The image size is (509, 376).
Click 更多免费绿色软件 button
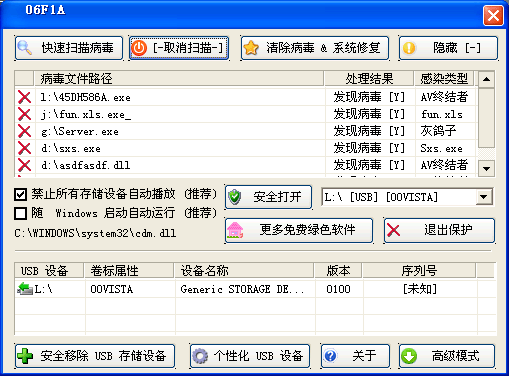click(x=299, y=230)
